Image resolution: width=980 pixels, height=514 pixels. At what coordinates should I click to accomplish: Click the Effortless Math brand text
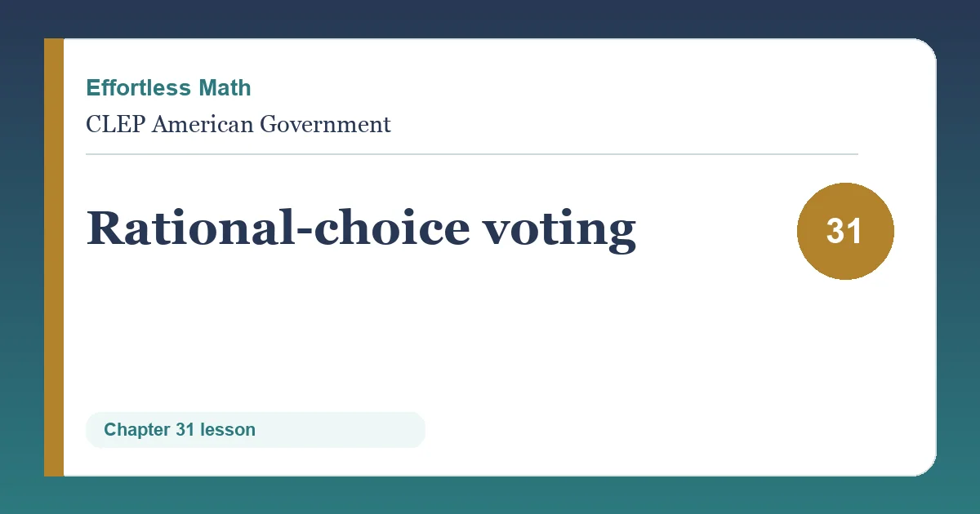click(168, 87)
